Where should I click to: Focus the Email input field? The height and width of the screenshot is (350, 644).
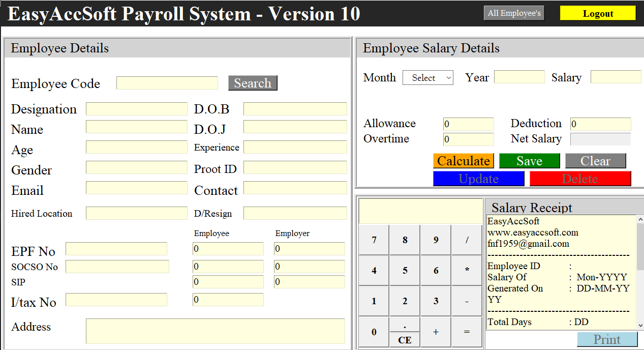click(x=137, y=188)
